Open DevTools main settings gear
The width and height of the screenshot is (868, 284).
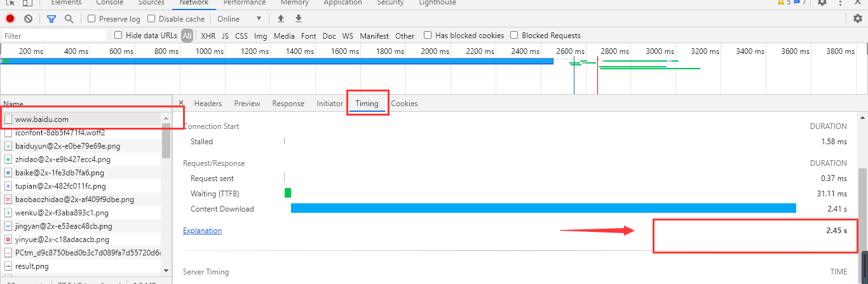[822, 3]
